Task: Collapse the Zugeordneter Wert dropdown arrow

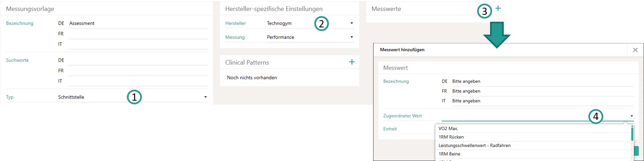Action: [632, 116]
